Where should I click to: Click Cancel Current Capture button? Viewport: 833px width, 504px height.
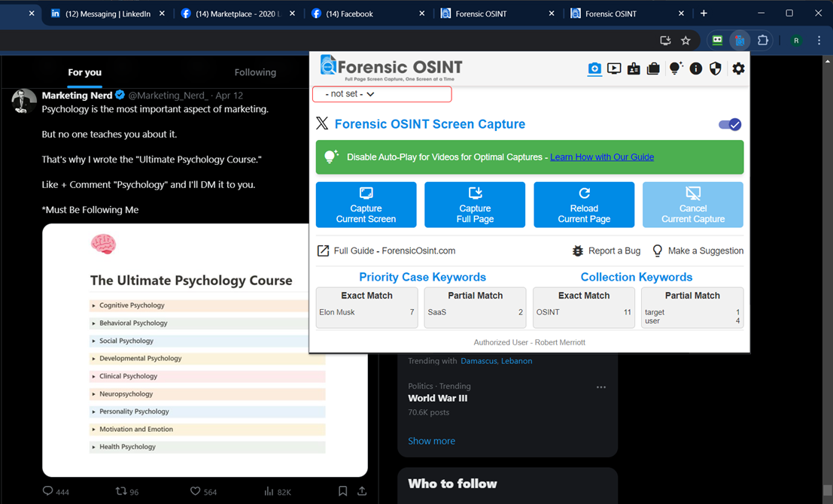[x=693, y=205]
